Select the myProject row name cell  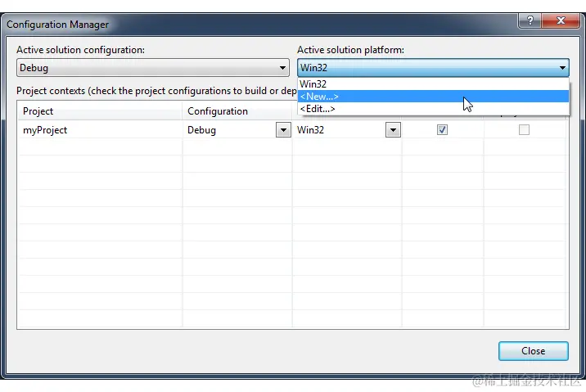(100, 130)
